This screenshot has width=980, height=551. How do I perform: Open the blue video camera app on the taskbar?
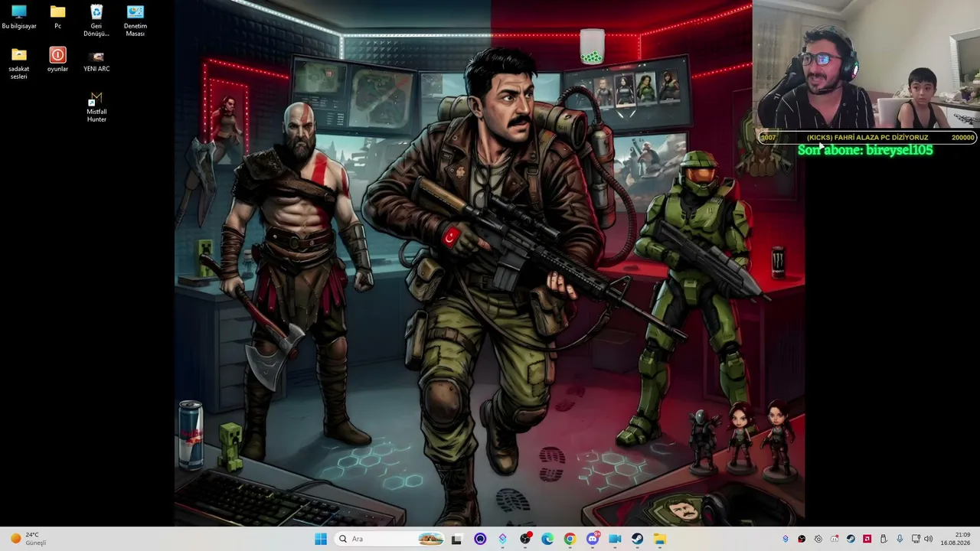tap(615, 539)
